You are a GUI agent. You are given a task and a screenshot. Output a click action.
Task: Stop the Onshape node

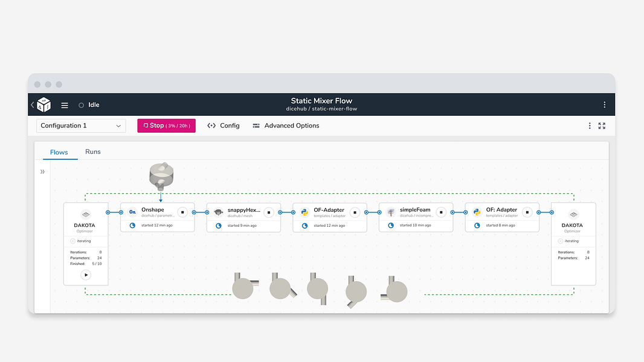(182, 212)
